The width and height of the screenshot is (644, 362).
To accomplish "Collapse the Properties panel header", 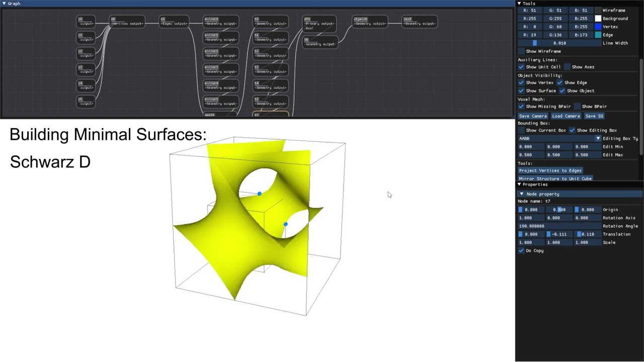I will (x=580, y=185).
